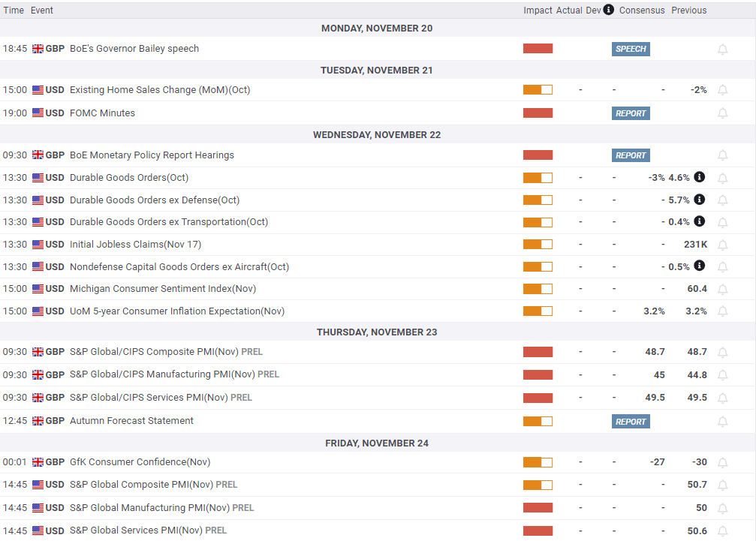The width and height of the screenshot is (756, 541).
Task: Click bell for S&P Global Services PMI
Action: coord(722,531)
